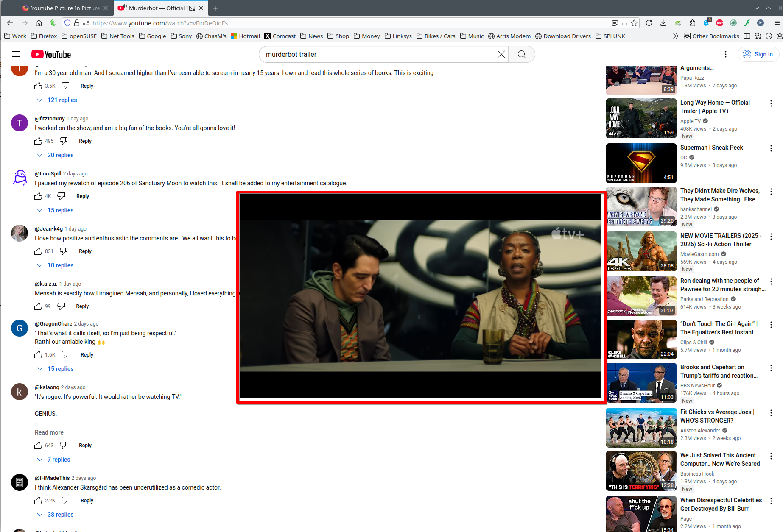Like the @LoreSpill comment
The width and height of the screenshot is (783, 532).
coord(38,196)
